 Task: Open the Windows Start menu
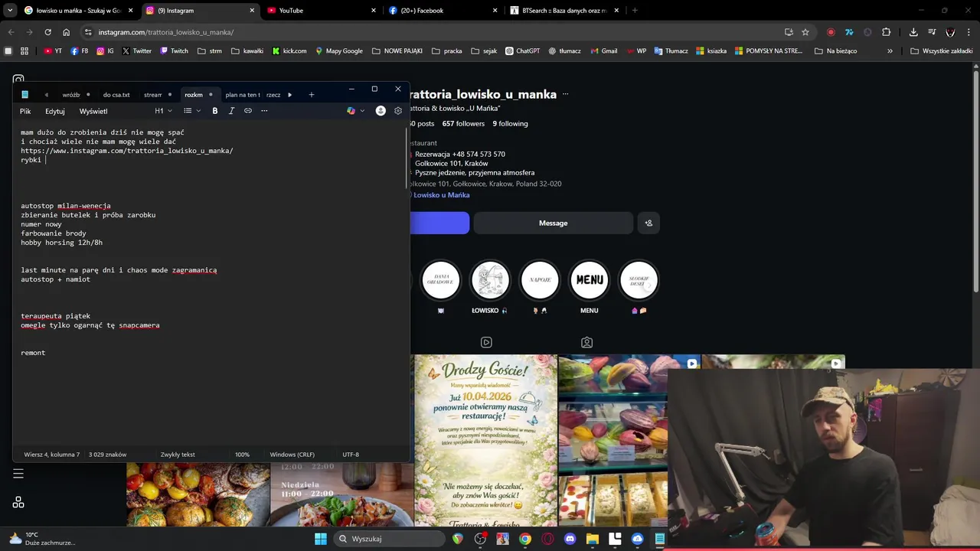point(321,539)
